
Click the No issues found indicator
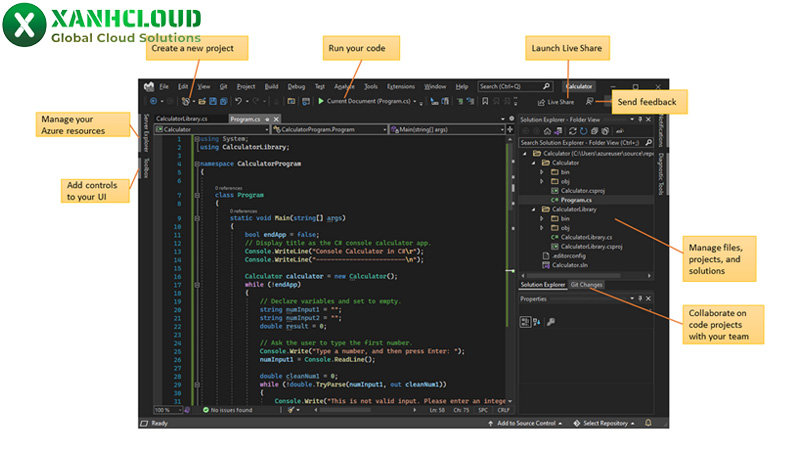228,410
